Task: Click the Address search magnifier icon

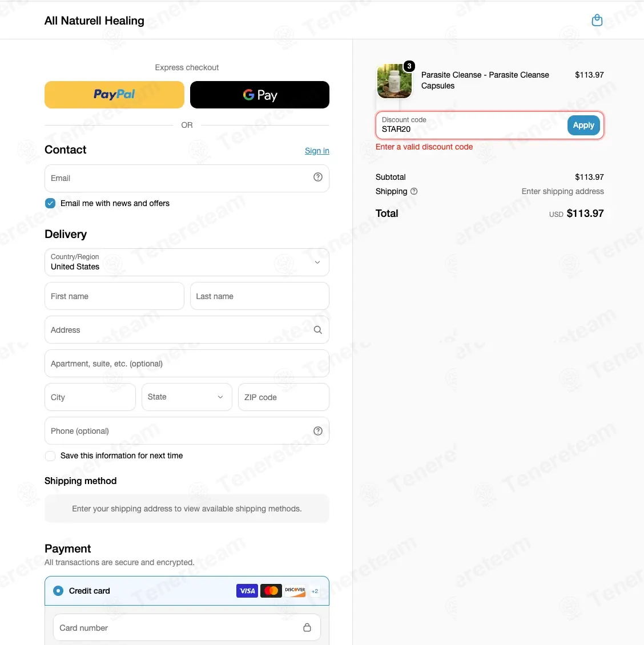Action: click(x=317, y=330)
